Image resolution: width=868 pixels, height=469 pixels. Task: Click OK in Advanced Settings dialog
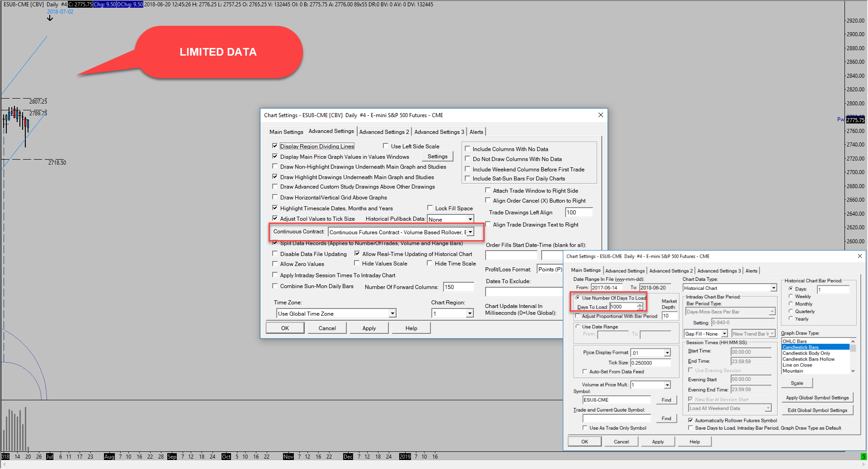285,328
